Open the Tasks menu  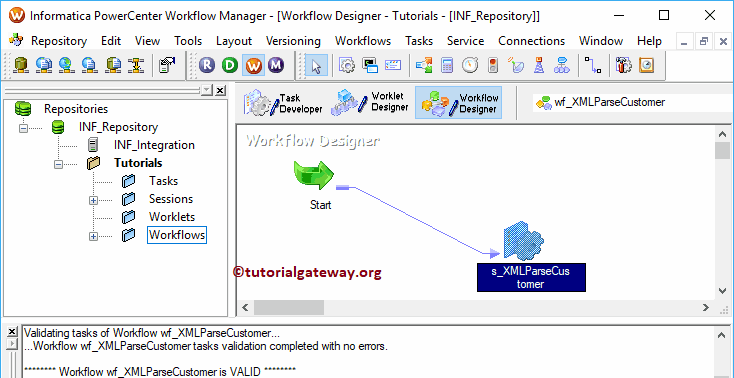[419, 41]
